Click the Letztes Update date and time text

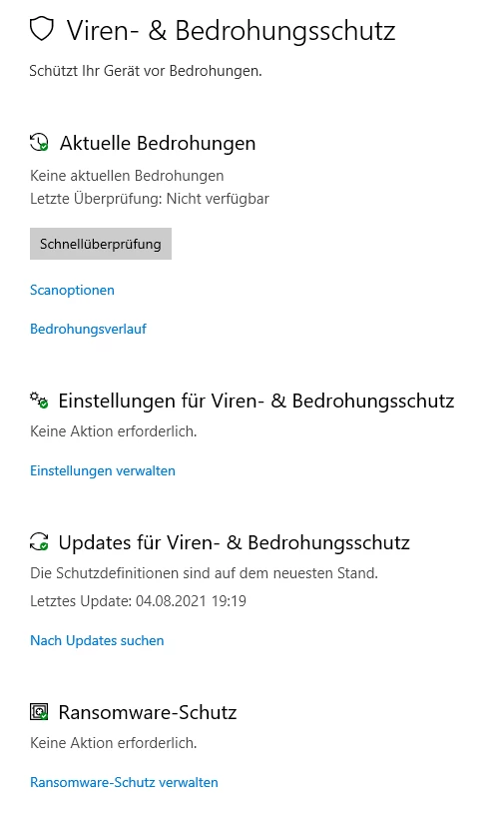click(138, 601)
